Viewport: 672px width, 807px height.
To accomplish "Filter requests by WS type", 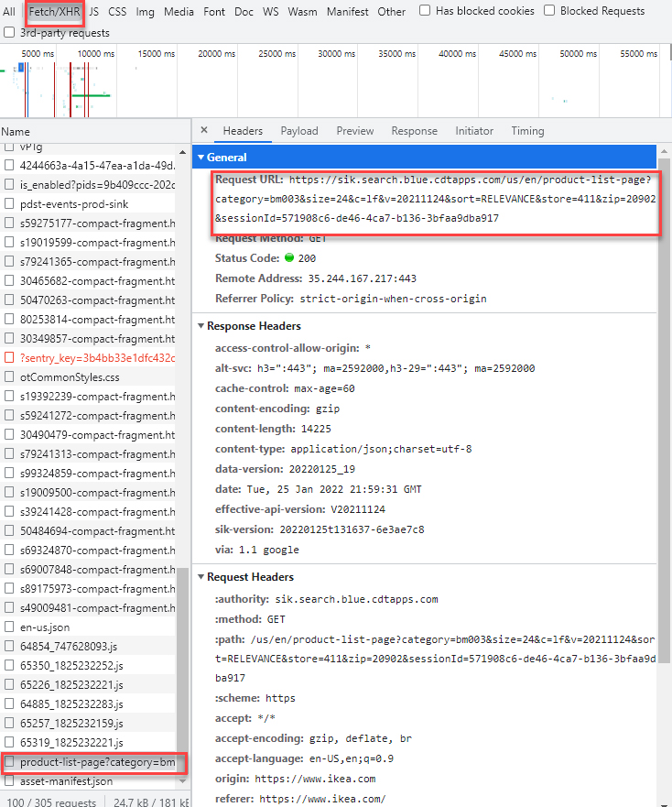I will [x=270, y=12].
